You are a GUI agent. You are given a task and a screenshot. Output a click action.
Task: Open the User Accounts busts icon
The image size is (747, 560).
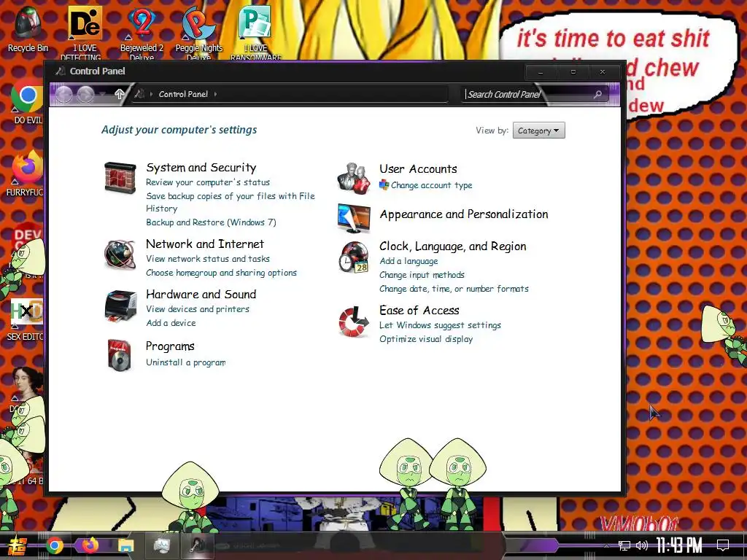(354, 178)
